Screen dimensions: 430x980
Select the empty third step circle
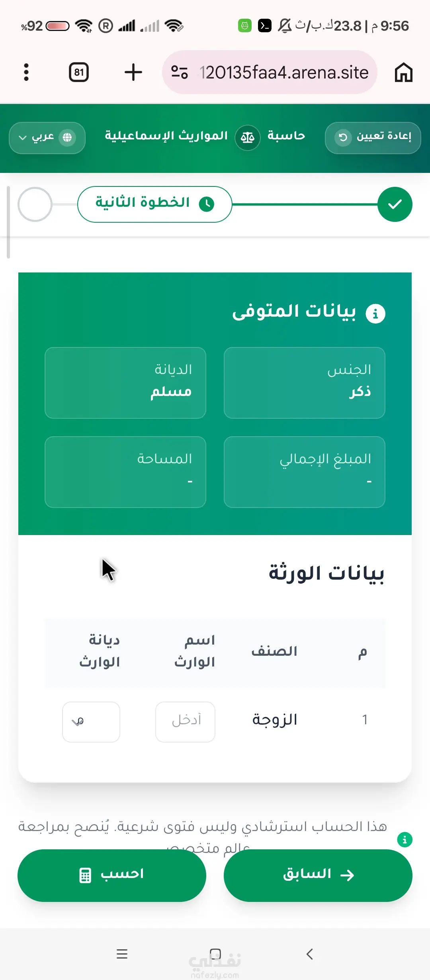pyautogui.click(x=35, y=204)
